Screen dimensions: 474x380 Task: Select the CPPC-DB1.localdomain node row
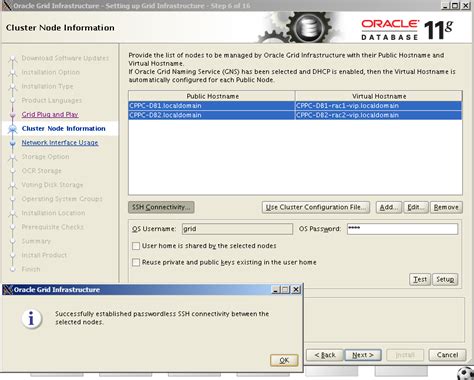click(x=295, y=106)
